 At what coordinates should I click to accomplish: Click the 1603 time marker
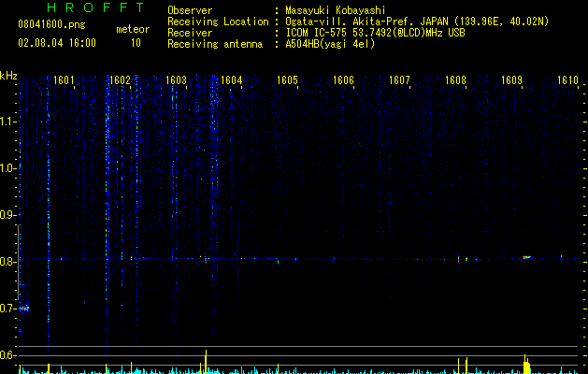point(176,79)
